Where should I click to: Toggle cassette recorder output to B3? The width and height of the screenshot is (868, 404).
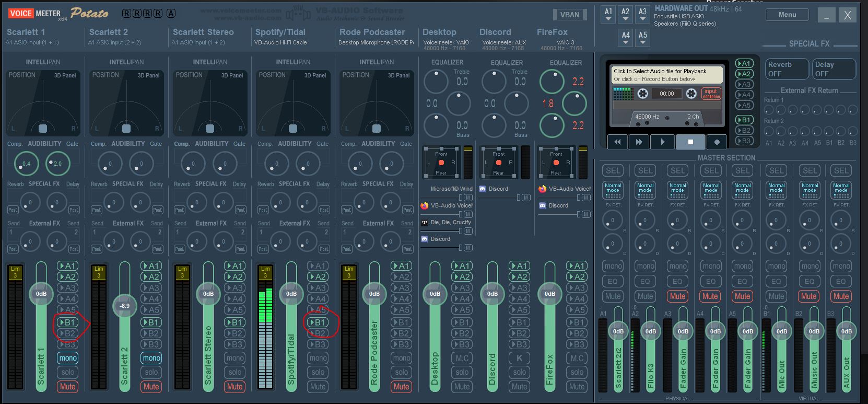pyautogui.click(x=744, y=141)
